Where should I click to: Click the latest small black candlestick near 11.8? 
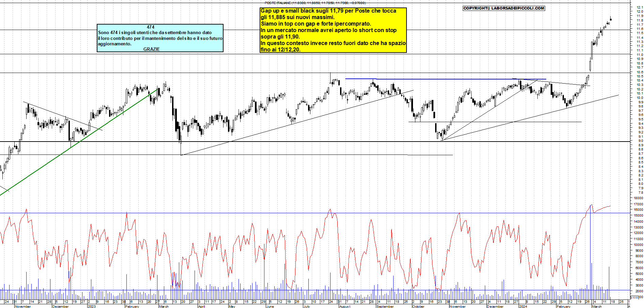[x=611, y=19]
